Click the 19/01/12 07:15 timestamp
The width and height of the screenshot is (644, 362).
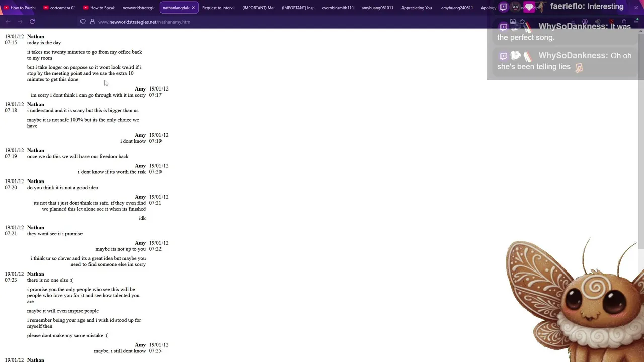click(x=14, y=40)
